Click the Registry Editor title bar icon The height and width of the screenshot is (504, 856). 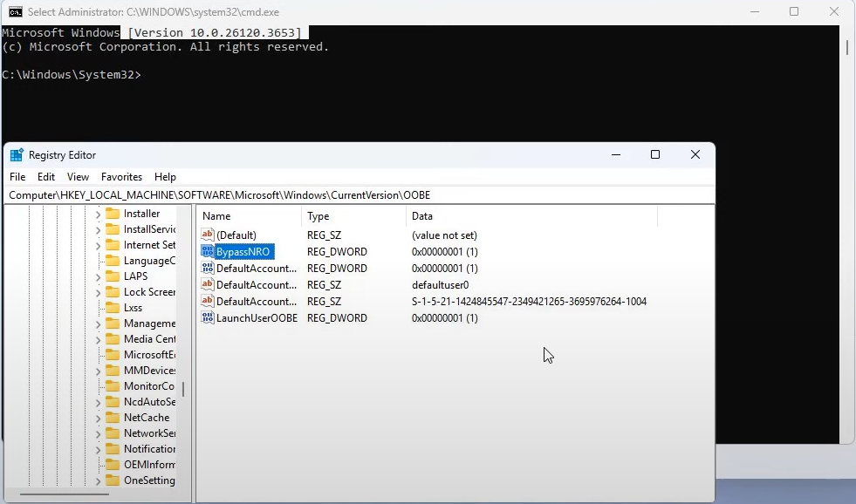click(x=17, y=155)
